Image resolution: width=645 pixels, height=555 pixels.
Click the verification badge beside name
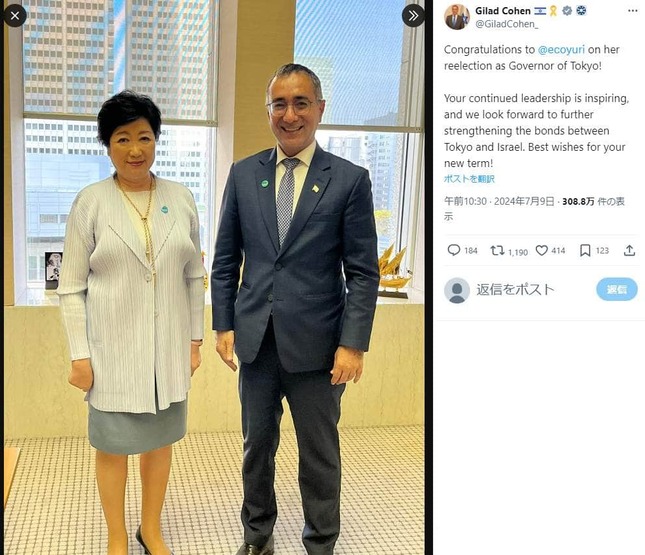click(567, 11)
